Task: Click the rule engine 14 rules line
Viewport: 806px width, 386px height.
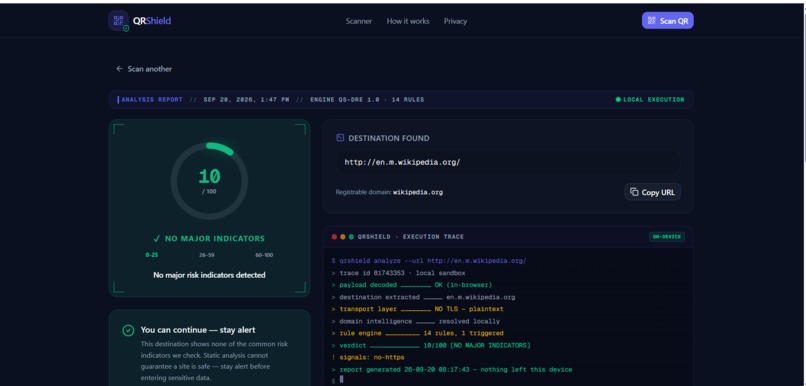Action: pyautogui.click(x=417, y=334)
